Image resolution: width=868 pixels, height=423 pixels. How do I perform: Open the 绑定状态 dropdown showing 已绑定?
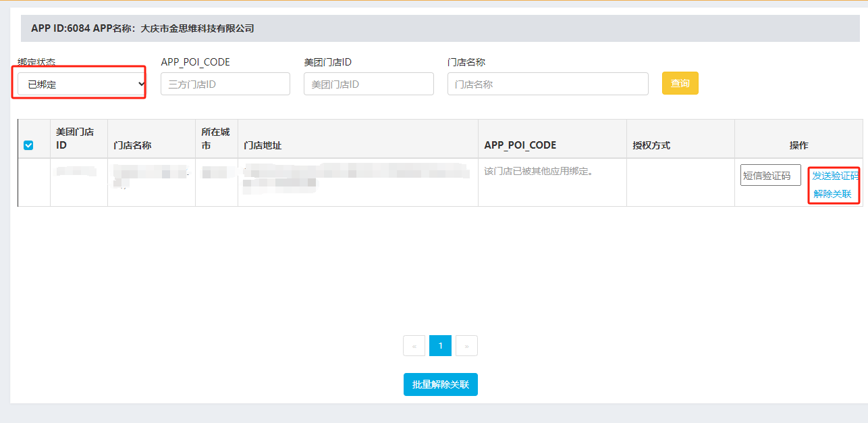click(x=82, y=84)
